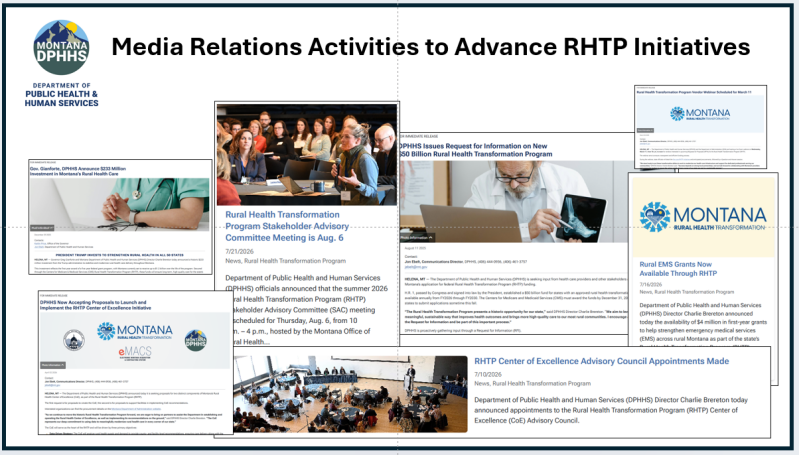Open the Stakeholder Advisory Committee Meeting article link
799x455 pixels.
(287, 226)
